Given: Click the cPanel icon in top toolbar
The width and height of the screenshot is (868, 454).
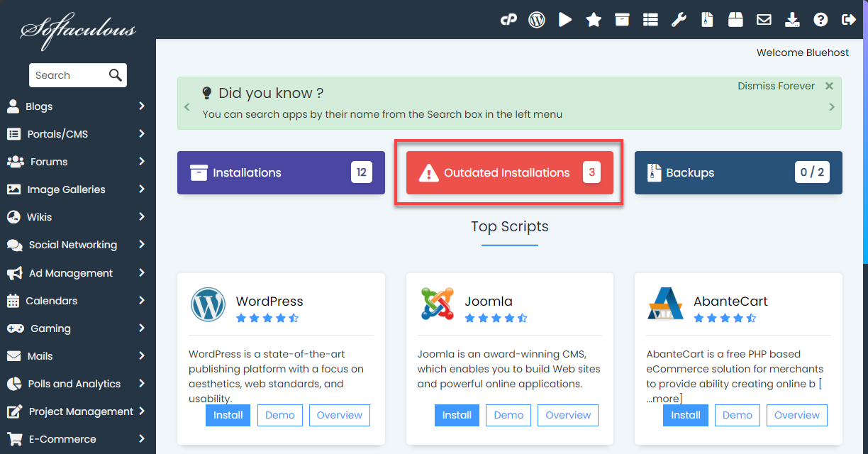Looking at the screenshot, I should 508,20.
